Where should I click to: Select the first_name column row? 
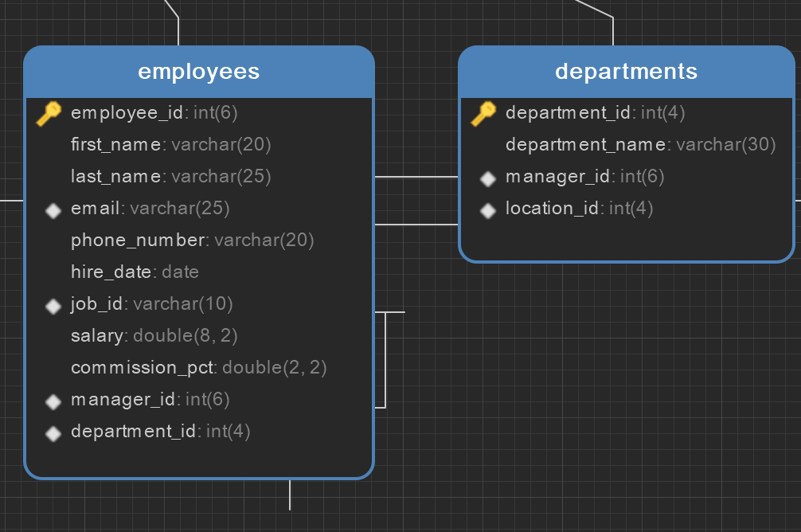point(170,145)
